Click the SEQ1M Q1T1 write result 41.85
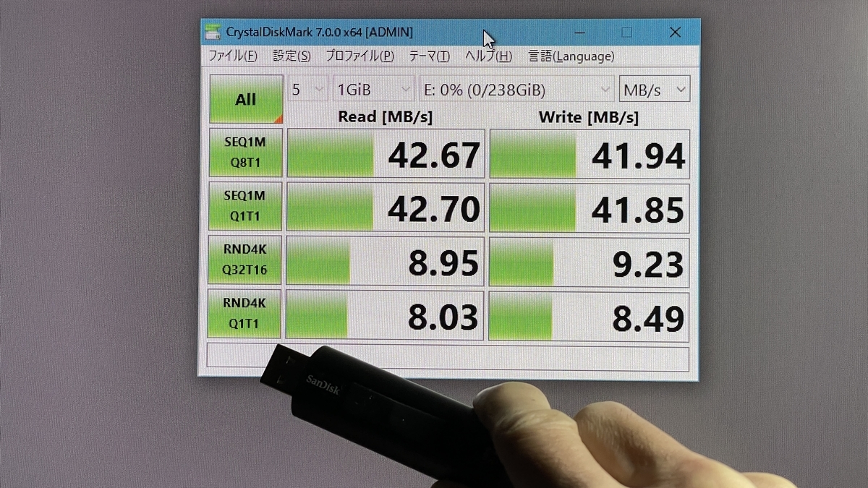This screenshot has width=868, height=488. coord(590,207)
